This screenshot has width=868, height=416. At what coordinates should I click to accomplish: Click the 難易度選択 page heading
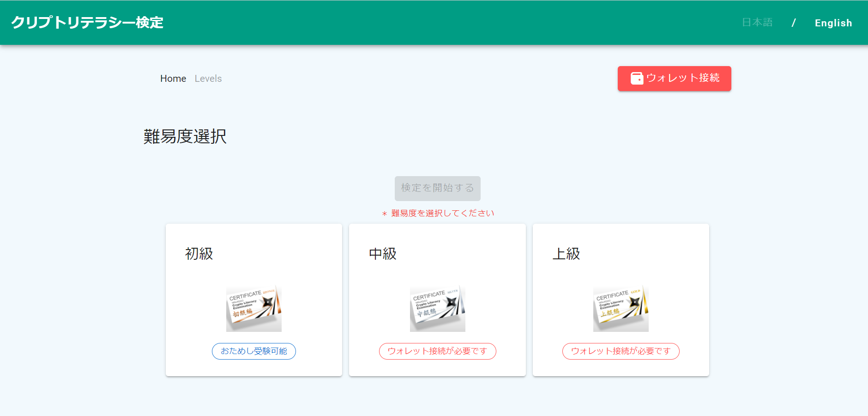[185, 136]
